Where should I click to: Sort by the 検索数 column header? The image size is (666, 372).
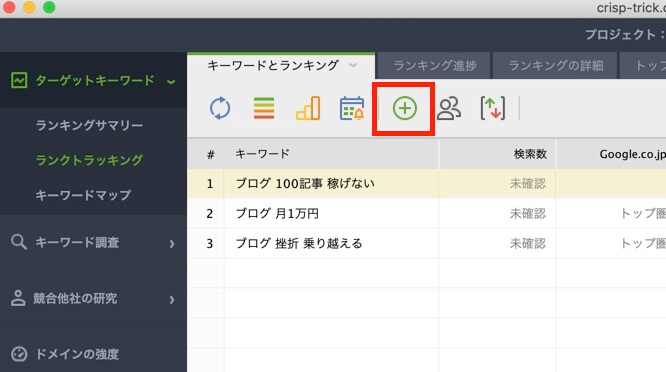coord(497,154)
